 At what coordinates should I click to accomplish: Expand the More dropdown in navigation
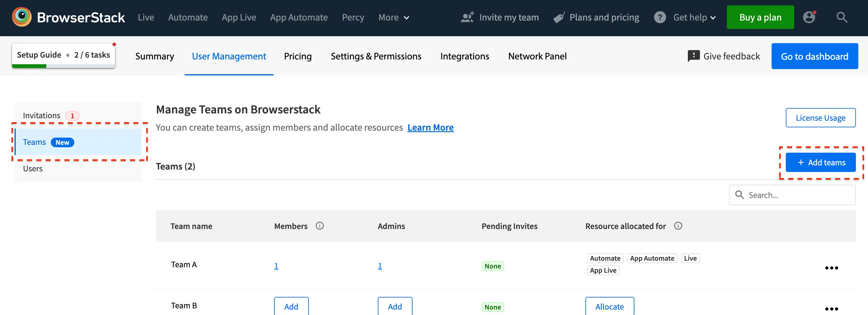point(394,17)
